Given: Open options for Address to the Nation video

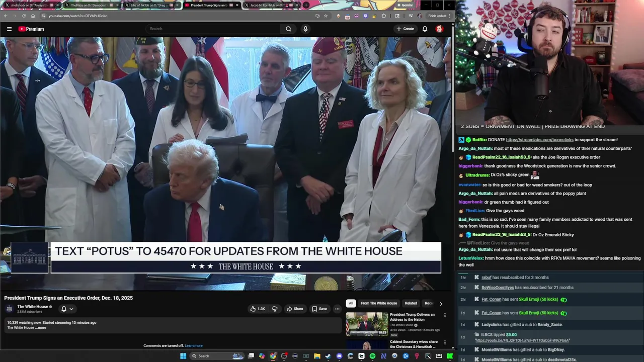Looking at the screenshot, I should [x=445, y=315].
